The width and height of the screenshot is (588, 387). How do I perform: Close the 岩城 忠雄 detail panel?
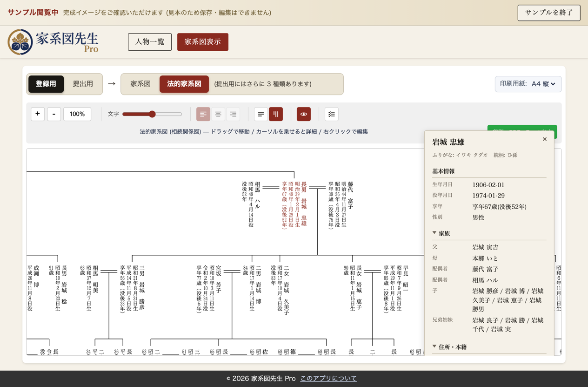coord(545,139)
